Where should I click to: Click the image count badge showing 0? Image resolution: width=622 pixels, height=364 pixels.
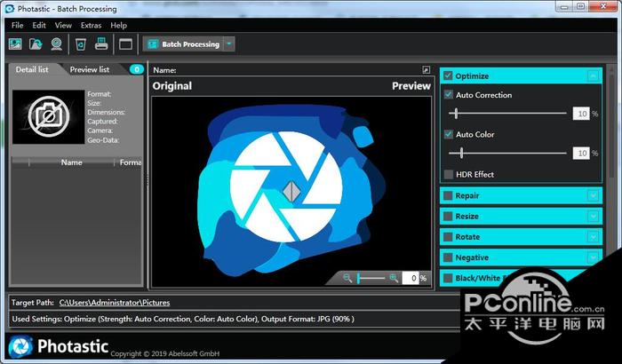137,69
